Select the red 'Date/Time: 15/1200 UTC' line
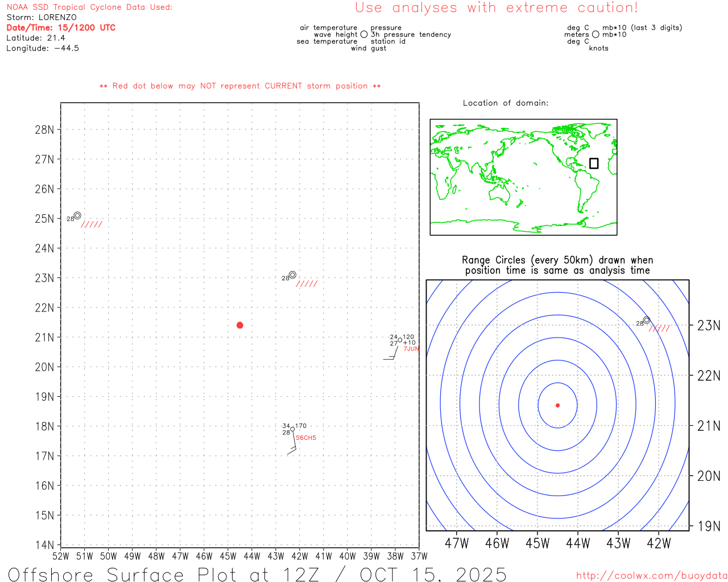The height and width of the screenshot is (582, 728). click(x=61, y=28)
